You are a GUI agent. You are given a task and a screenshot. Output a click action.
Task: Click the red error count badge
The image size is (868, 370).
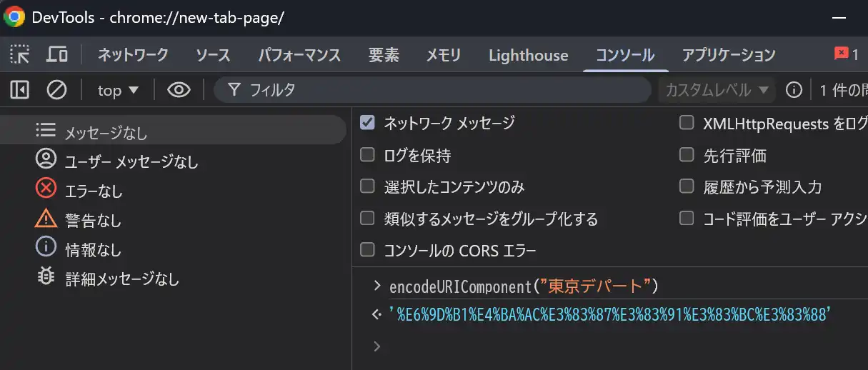tap(847, 54)
